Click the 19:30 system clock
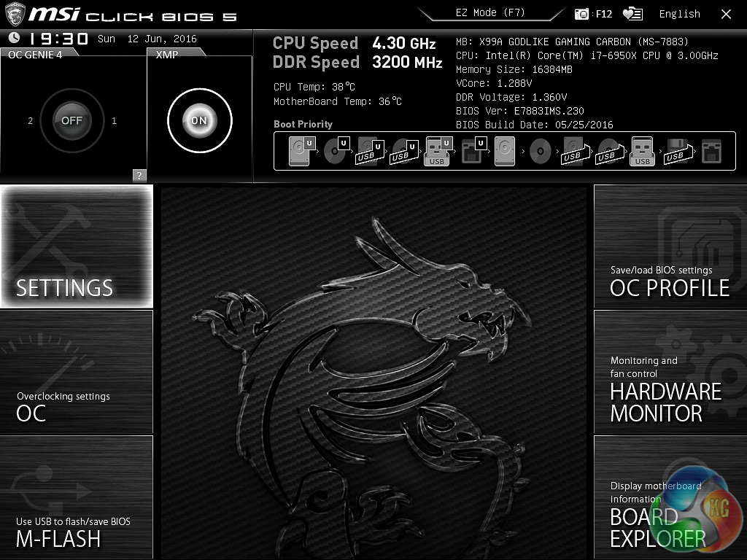This screenshot has height=560, width=747. 58,39
